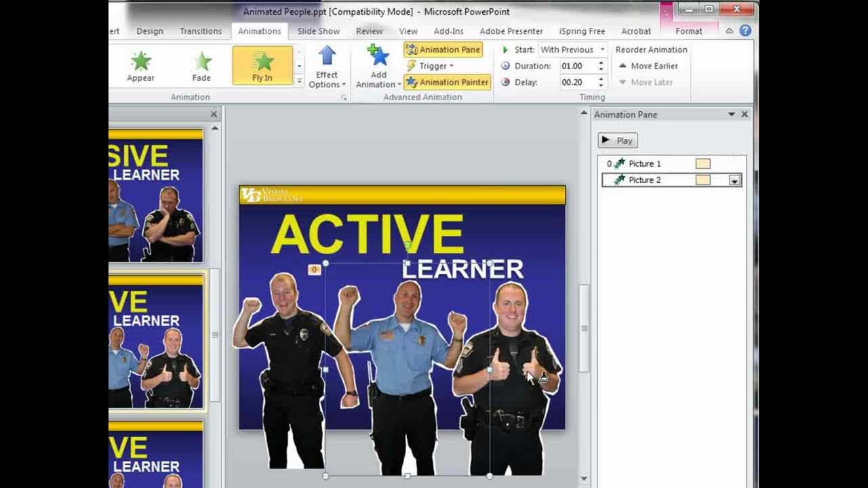Click the Start play icon in Timing
The height and width of the screenshot is (488, 868).
pyautogui.click(x=505, y=49)
